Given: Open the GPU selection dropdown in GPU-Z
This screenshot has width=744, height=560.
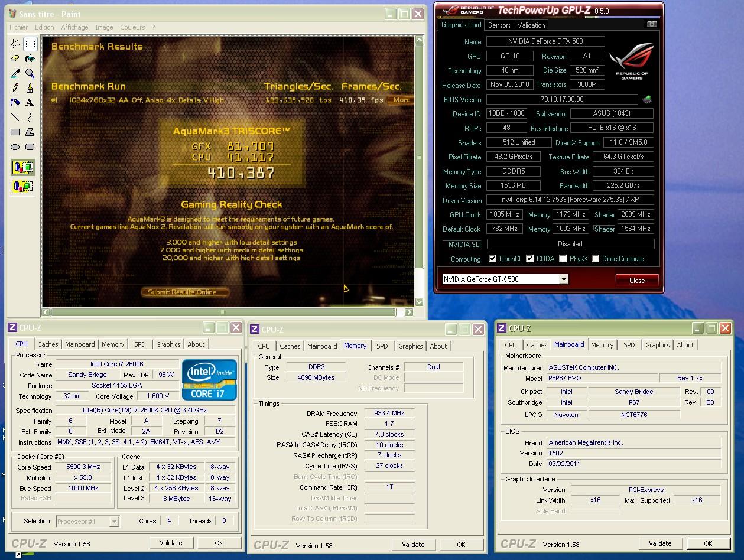Looking at the screenshot, I should pyautogui.click(x=564, y=279).
